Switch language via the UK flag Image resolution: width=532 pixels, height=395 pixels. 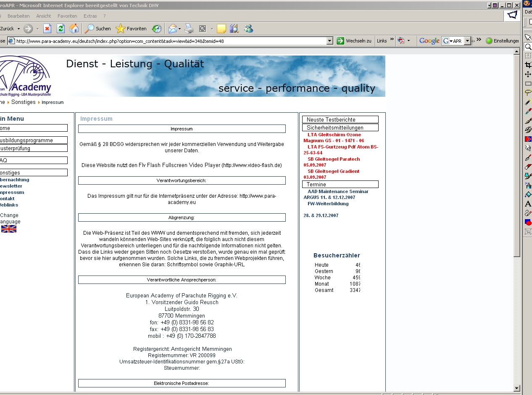9,229
